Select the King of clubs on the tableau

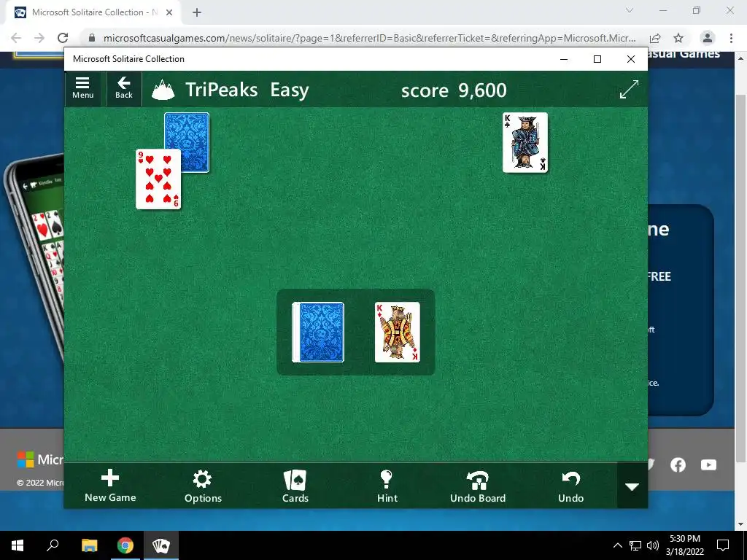coord(525,142)
